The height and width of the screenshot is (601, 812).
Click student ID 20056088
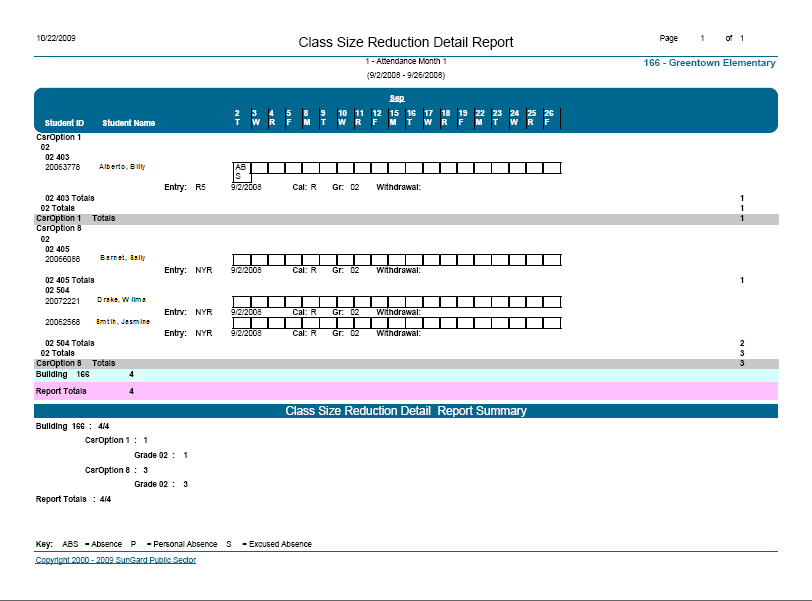(62, 258)
